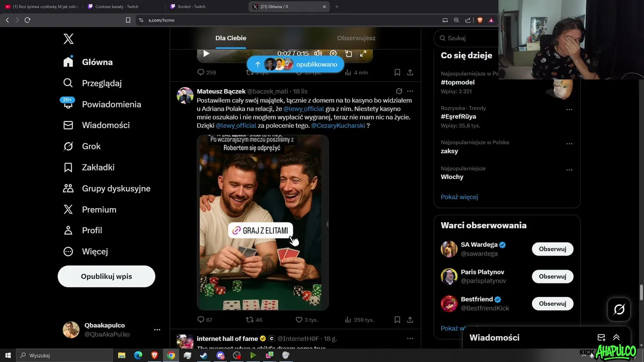Share the top video post
644x362 pixels.
pos(410,72)
